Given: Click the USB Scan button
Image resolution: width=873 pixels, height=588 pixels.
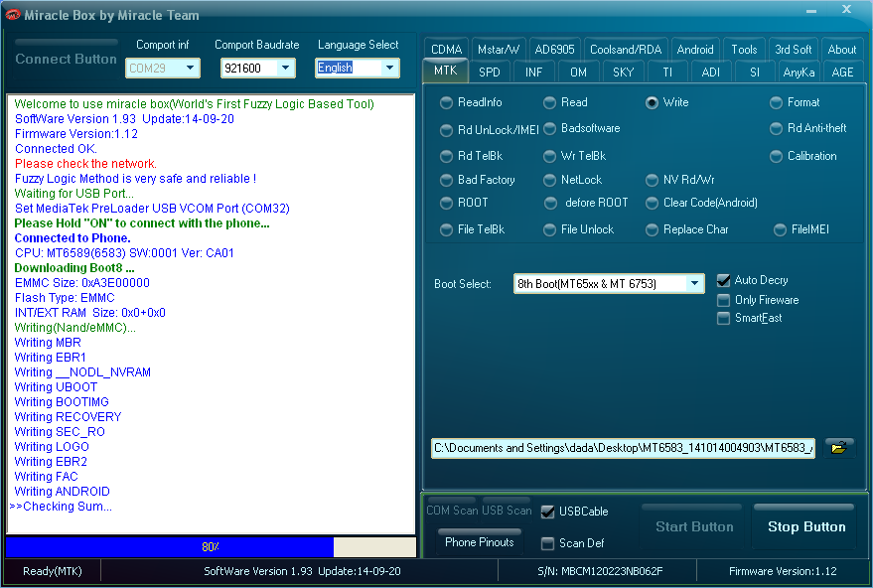Looking at the screenshot, I should (507, 511).
